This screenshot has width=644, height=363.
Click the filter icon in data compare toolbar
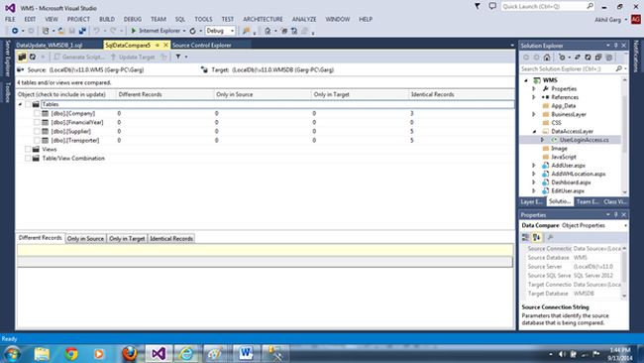178,57
